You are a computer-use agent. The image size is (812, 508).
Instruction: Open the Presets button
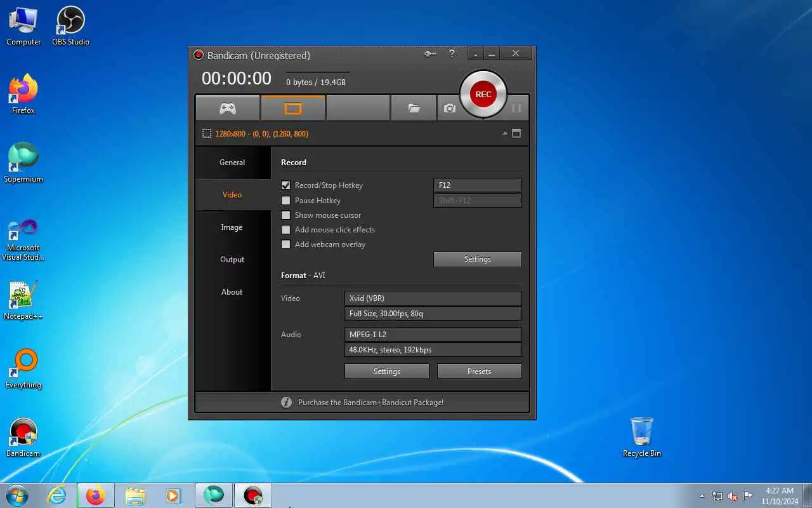click(x=480, y=371)
